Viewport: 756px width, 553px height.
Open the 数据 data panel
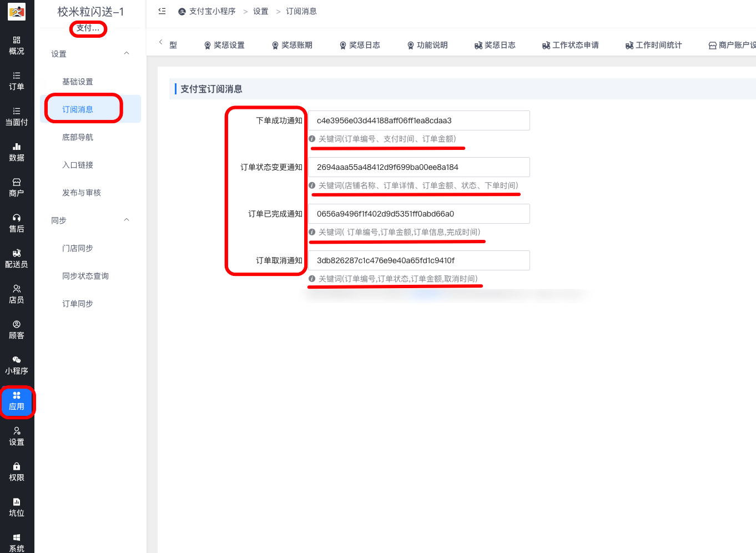(17, 152)
